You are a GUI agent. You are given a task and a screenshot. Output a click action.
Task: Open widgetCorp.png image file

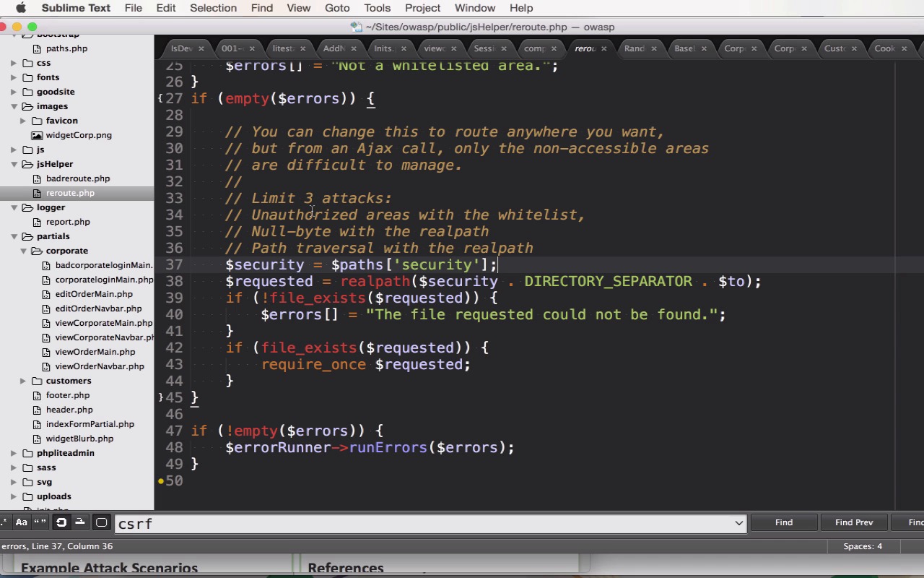click(79, 135)
